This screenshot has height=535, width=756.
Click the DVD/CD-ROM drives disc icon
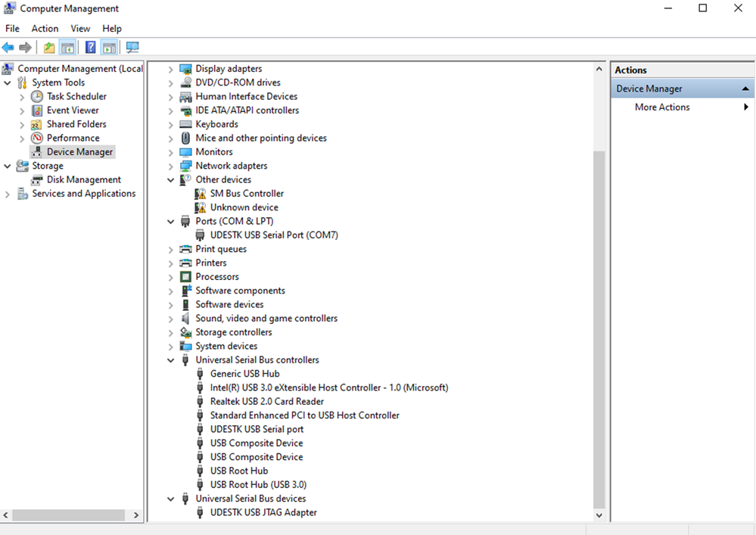[185, 83]
